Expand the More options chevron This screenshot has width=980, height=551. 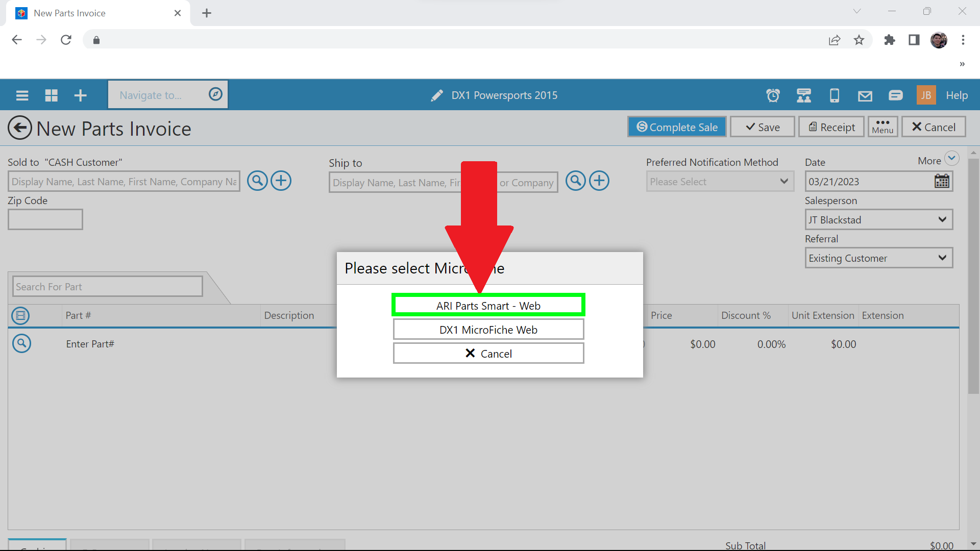pos(951,159)
